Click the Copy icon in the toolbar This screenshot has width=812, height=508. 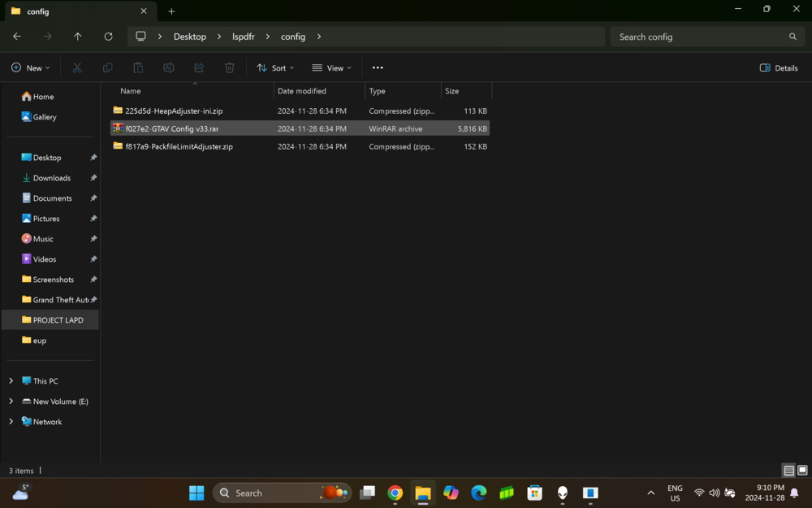tap(107, 67)
